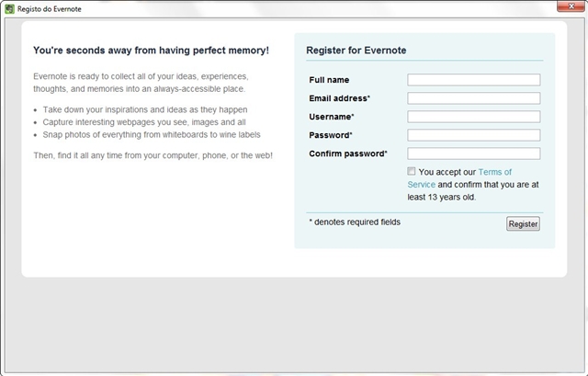The image size is (588, 376).
Task: Click the Full name input field
Action: [x=474, y=80]
